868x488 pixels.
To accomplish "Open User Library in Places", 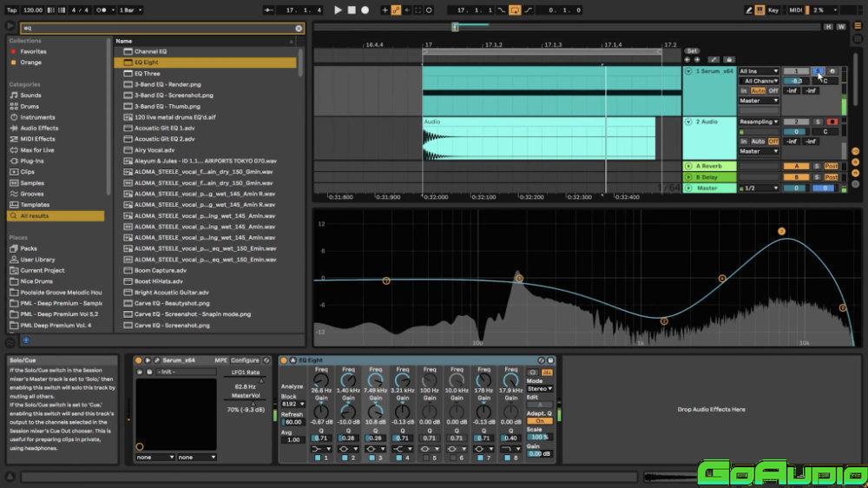I will (37, 260).
